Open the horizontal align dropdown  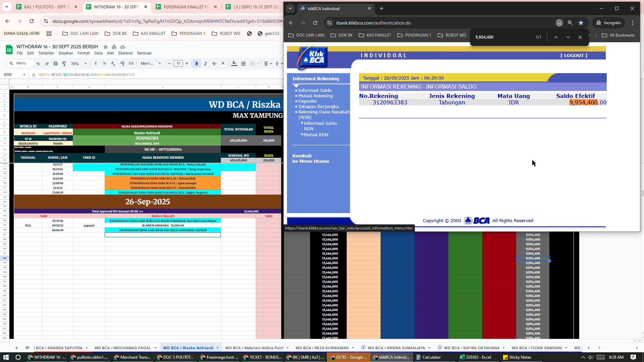click(x=267, y=63)
